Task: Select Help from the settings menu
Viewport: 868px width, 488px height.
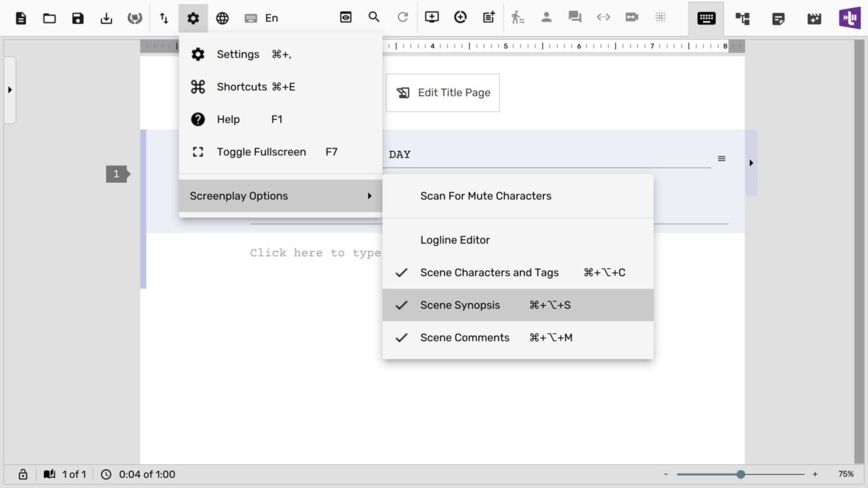Action: pyautogui.click(x=228, y=119)
